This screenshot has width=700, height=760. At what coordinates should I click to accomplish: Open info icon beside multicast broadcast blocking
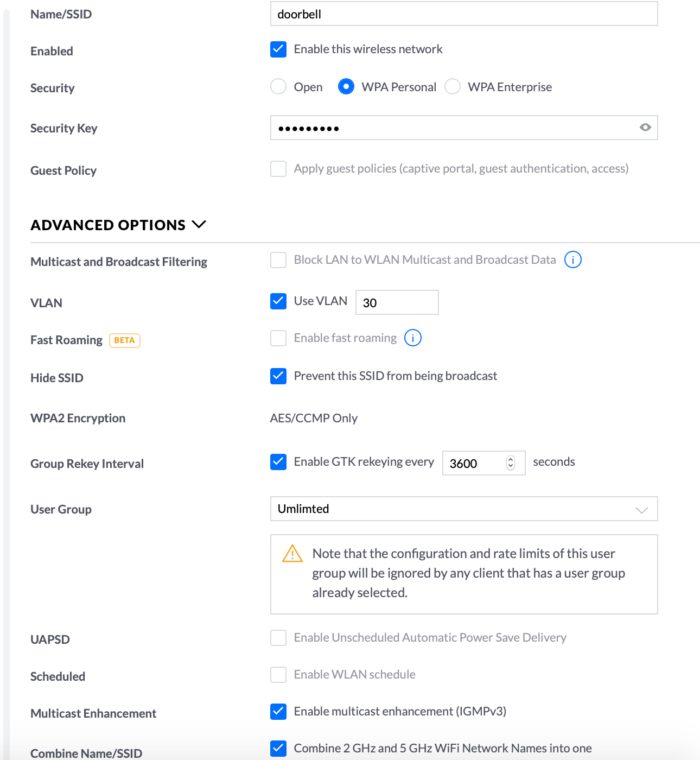573,260
